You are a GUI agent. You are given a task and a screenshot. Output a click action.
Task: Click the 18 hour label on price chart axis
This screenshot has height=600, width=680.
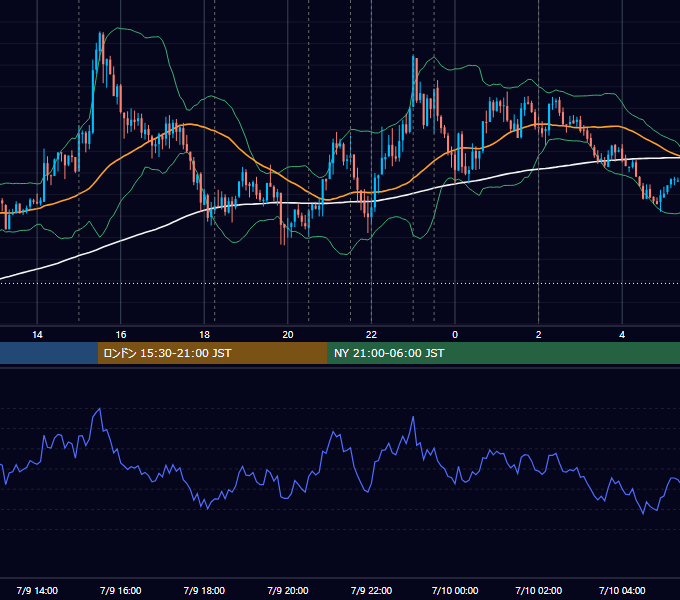coord(204,334)
